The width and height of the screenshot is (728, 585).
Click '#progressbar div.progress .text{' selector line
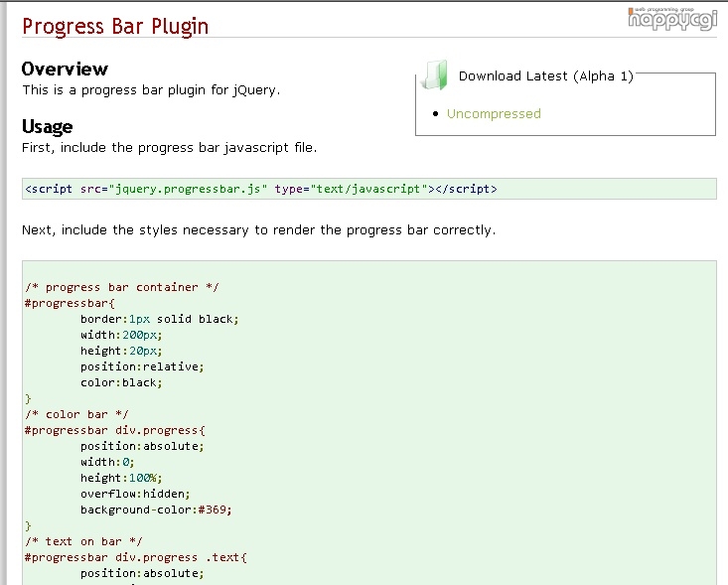click(136, 557)
